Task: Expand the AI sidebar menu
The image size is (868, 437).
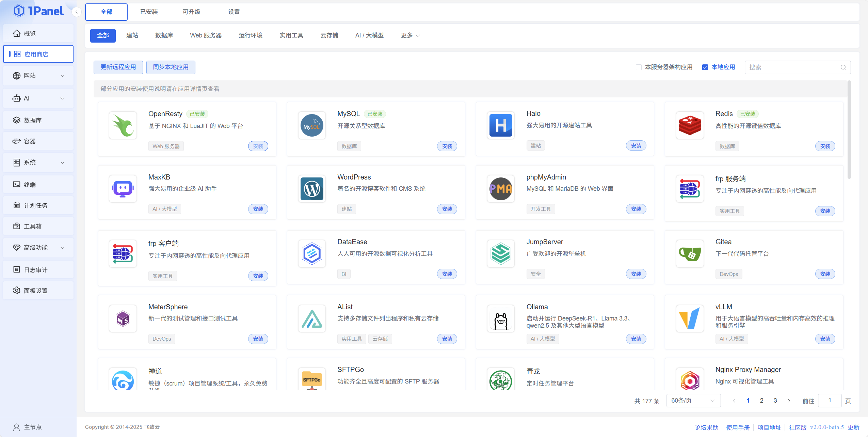Action: tap(38, 98)
